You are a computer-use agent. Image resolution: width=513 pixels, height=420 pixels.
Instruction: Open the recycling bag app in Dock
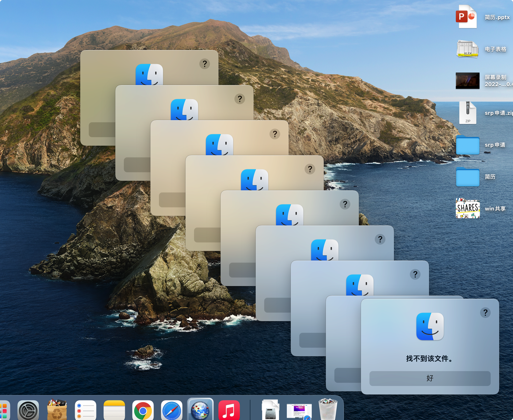point(57,410)
